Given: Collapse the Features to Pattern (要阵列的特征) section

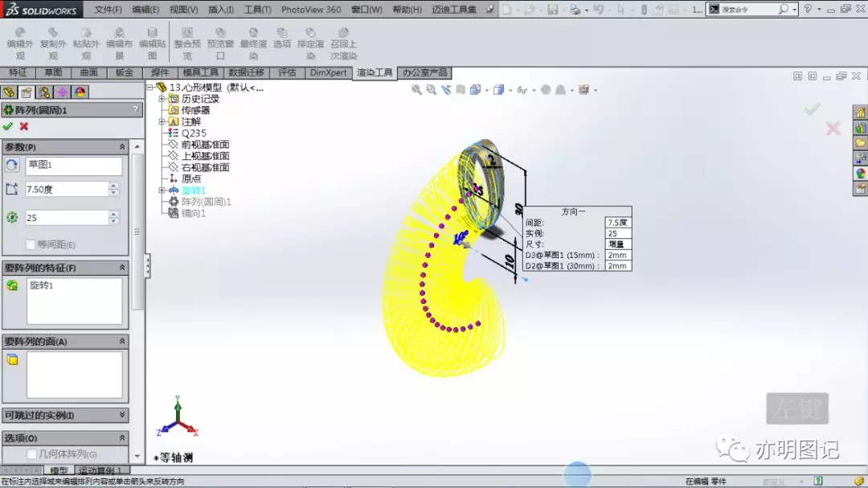Looking at the screenshot, I should coord(122,268).
